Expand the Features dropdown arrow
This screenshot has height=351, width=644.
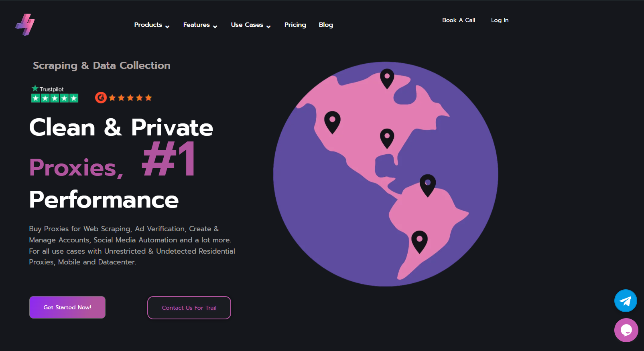(215, 27)
